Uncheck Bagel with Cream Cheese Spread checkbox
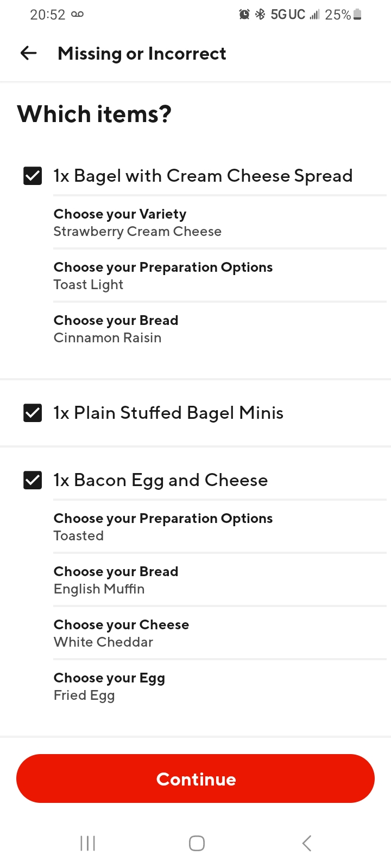This screenshot has width=391, height=868. click(x=33, y=176)
